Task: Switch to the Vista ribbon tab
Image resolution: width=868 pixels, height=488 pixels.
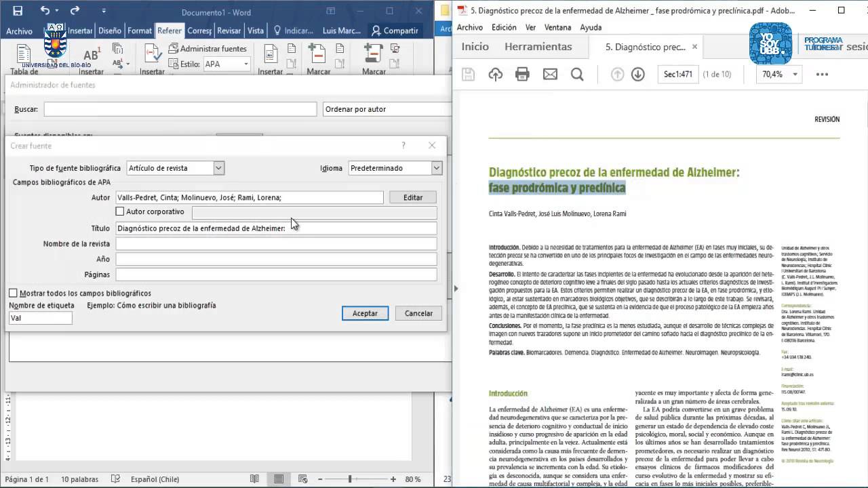Action: (x=256, y=30)
